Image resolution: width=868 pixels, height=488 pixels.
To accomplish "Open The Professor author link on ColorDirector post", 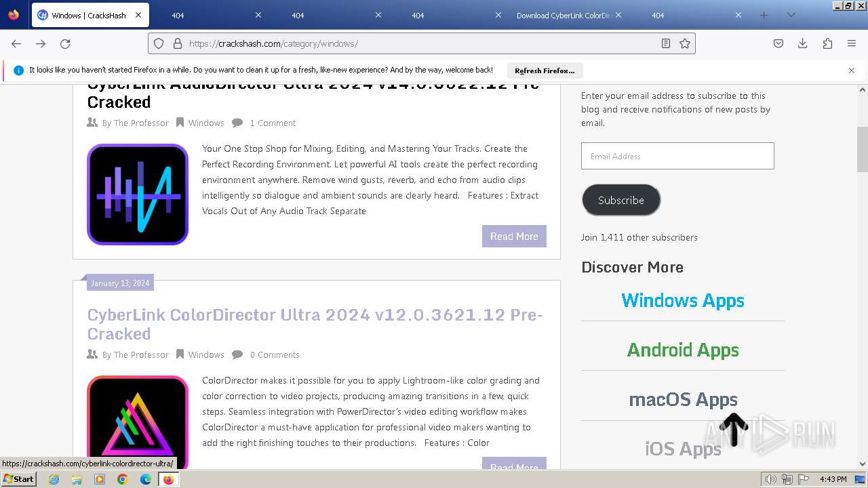I will 141,354.
